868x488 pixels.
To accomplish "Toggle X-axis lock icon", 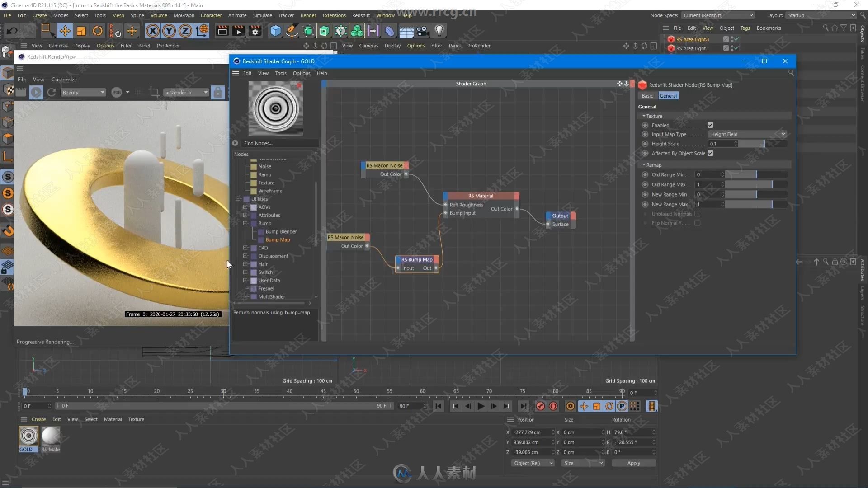I will click(152, 31).
